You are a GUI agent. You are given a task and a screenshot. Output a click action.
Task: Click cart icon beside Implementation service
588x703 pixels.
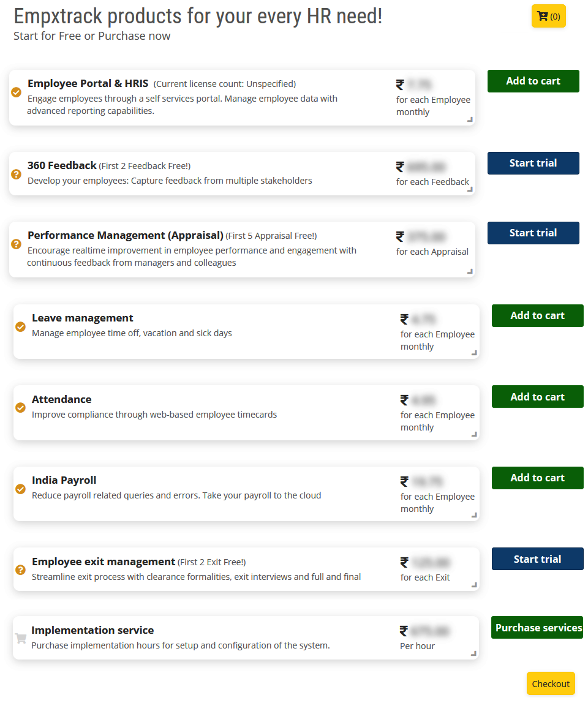[20, 637]
